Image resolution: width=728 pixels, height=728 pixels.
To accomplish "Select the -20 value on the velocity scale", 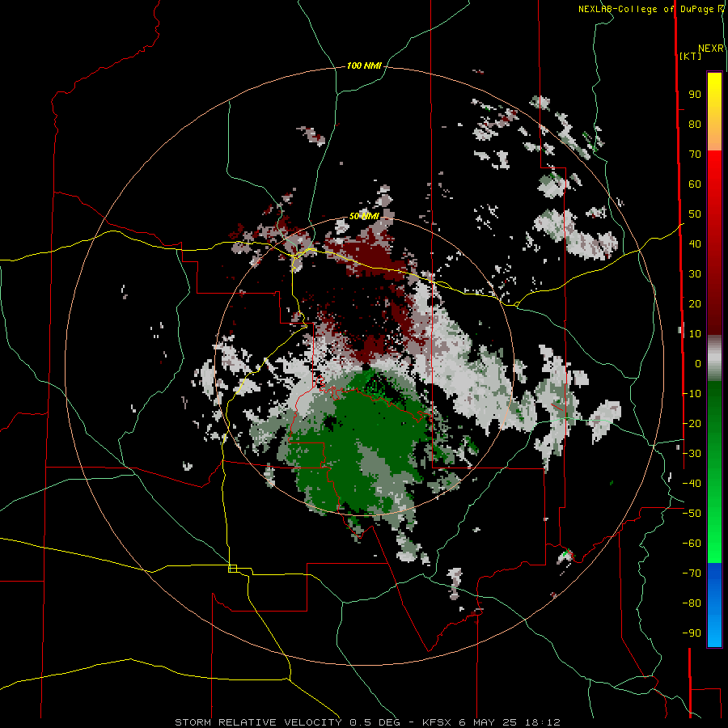I will (x=692, y=424).
